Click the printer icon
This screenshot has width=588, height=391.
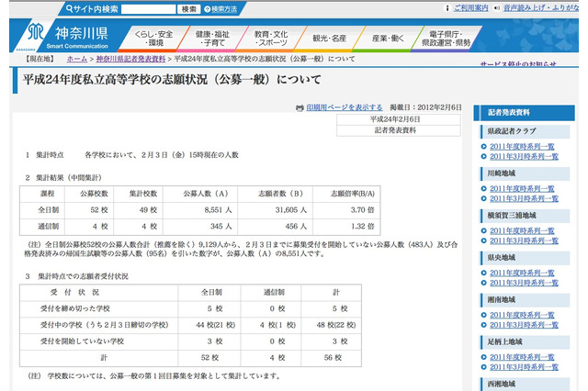tap(300, 108)
